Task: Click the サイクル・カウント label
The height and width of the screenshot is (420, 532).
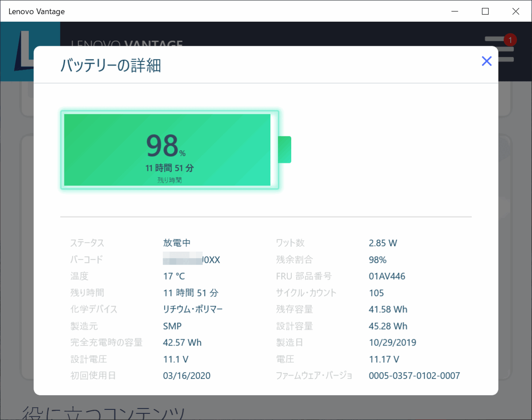Action: 306,293
